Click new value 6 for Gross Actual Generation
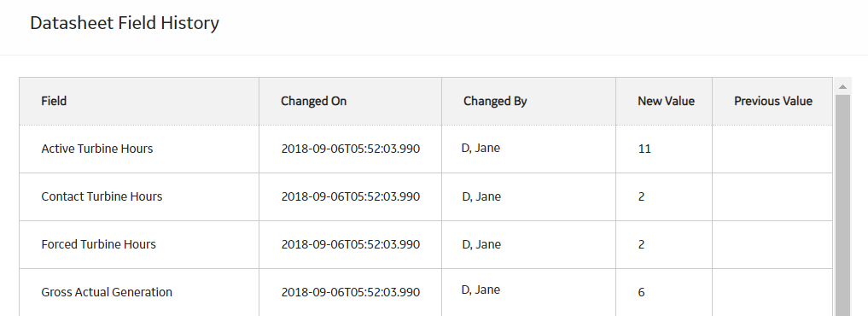868x316 pixels. tap(641, 292)
